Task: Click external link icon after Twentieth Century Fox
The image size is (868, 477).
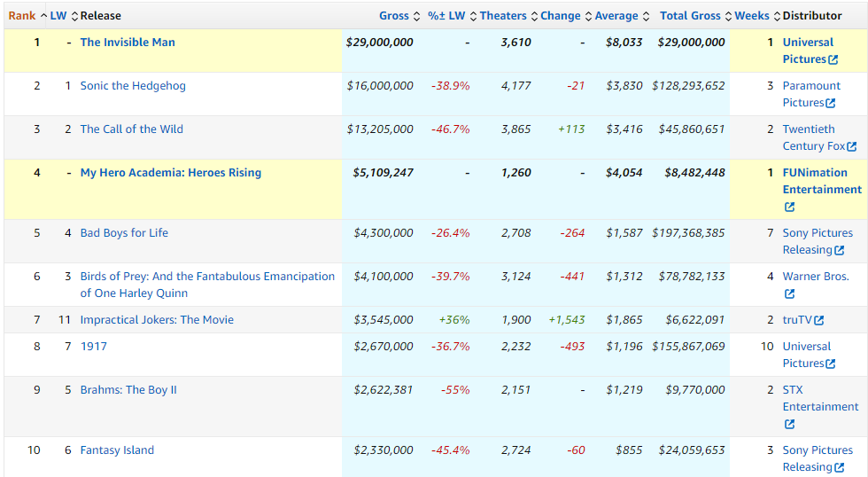Action: tap(851, 146)
